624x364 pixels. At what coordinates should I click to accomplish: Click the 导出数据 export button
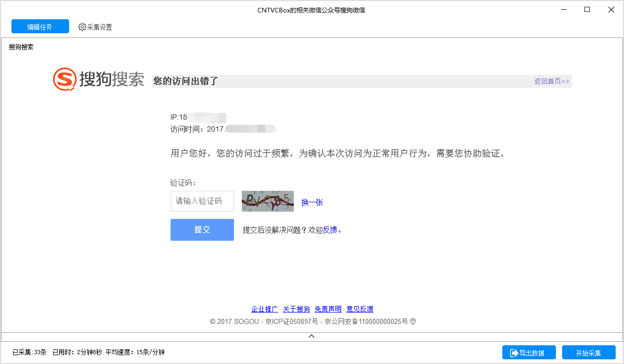(529, 353)
